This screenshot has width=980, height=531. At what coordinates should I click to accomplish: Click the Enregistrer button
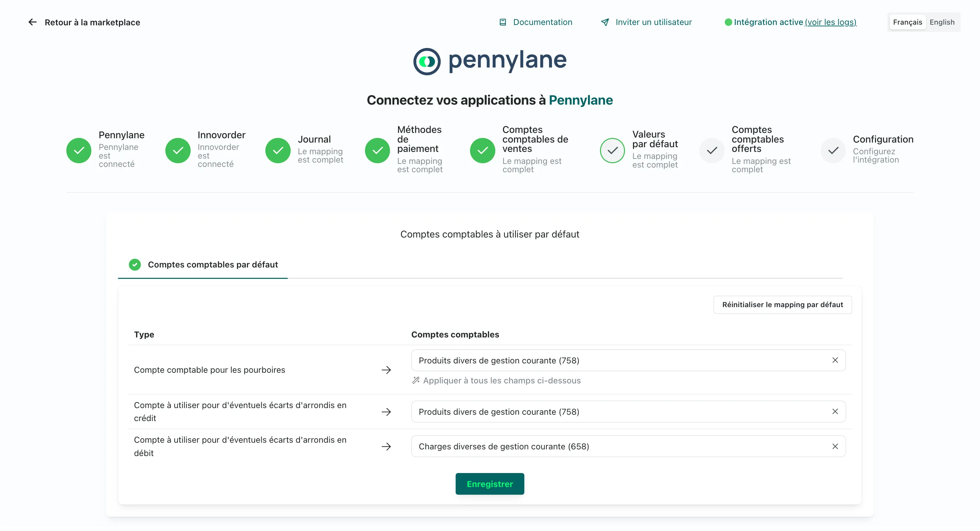(x=490, y=483)
